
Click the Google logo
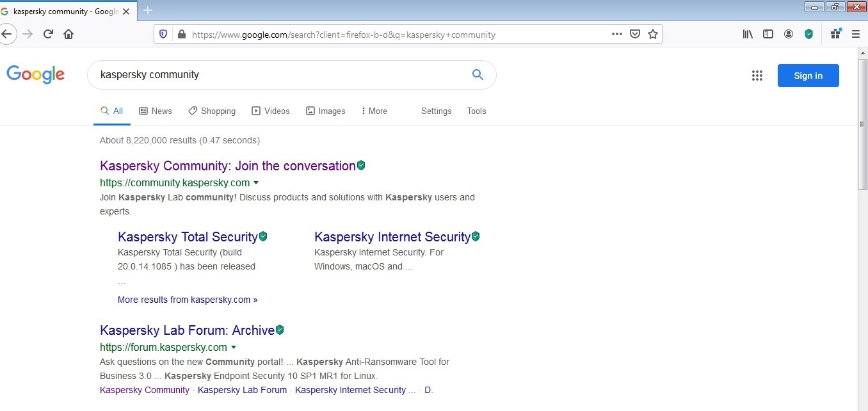36,75
